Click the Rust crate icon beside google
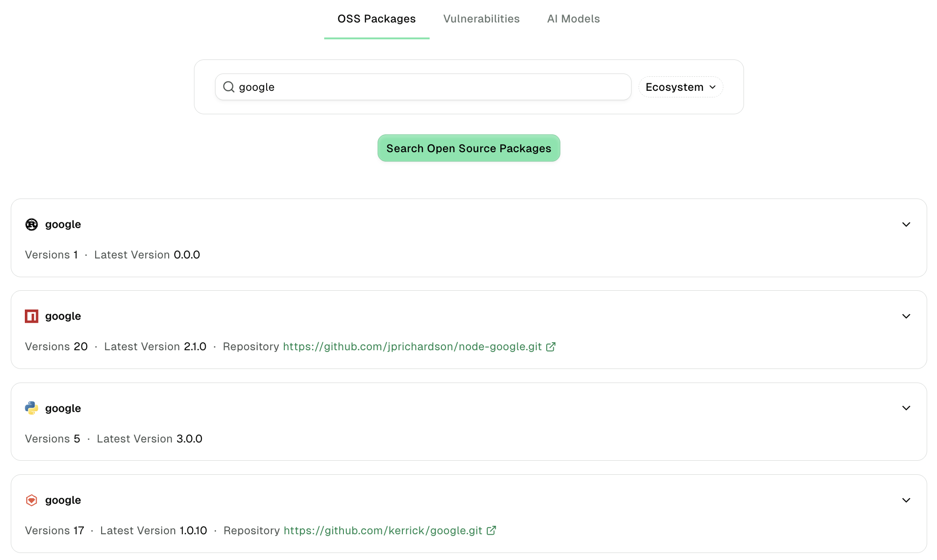 point(31,224)
